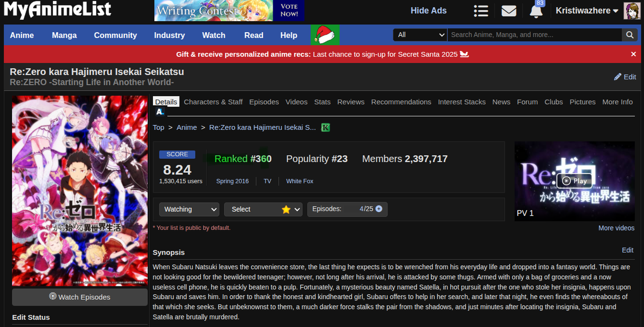
Task: Open the Watch navigation menu
Action: [214, 35]
